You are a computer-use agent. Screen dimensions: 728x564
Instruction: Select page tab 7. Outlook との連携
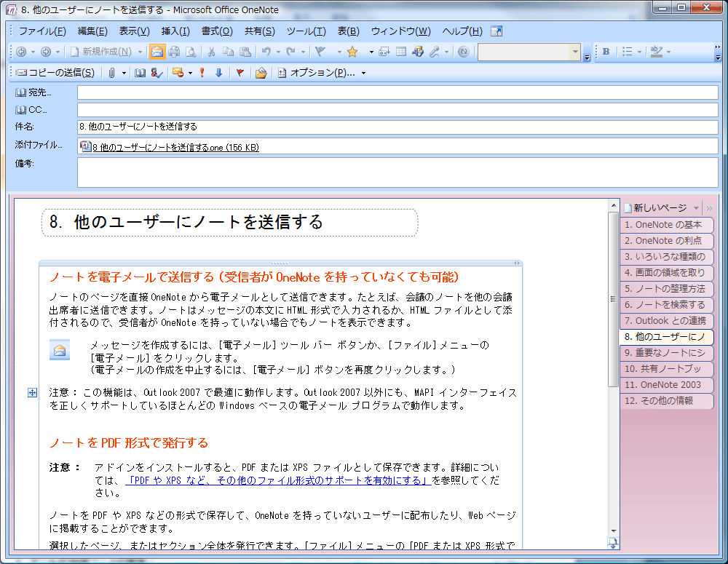click(666, 321)
